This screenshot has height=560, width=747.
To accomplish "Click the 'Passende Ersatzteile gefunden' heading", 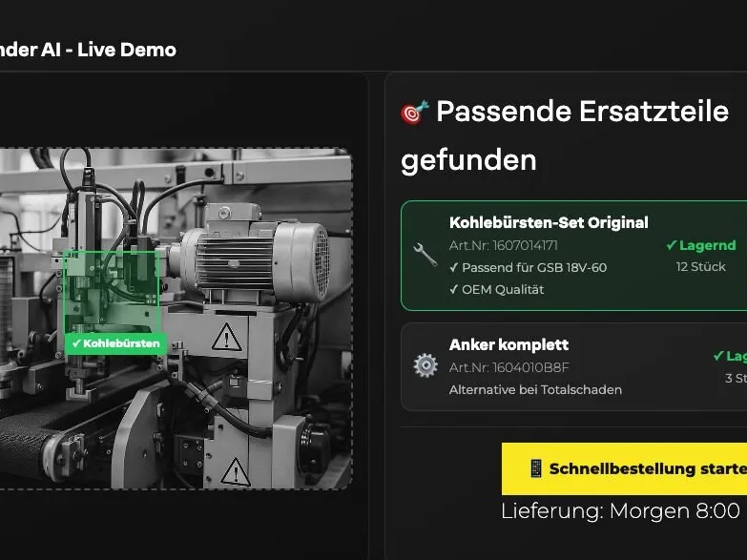I will [565, 135].
